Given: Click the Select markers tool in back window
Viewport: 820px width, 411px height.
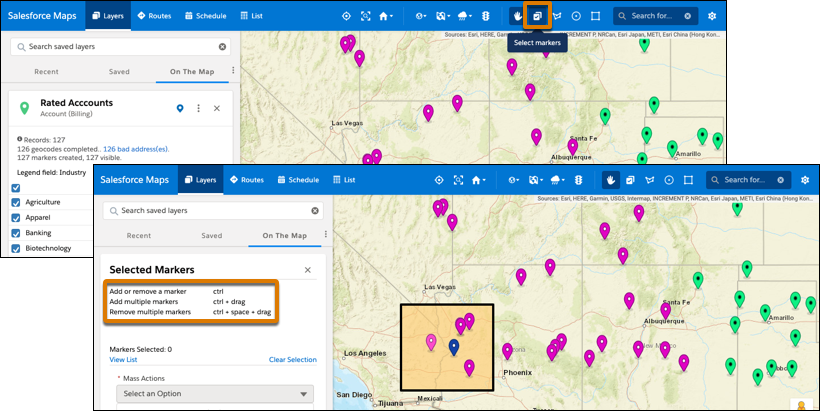Looking at the screenshot, I should click(537, 16).
